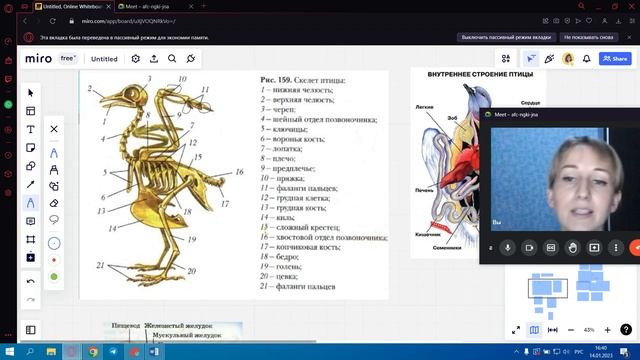Zoom in with plus button
Image resolution: width=640 pixels, height=360 pixels.
(607, 330)
